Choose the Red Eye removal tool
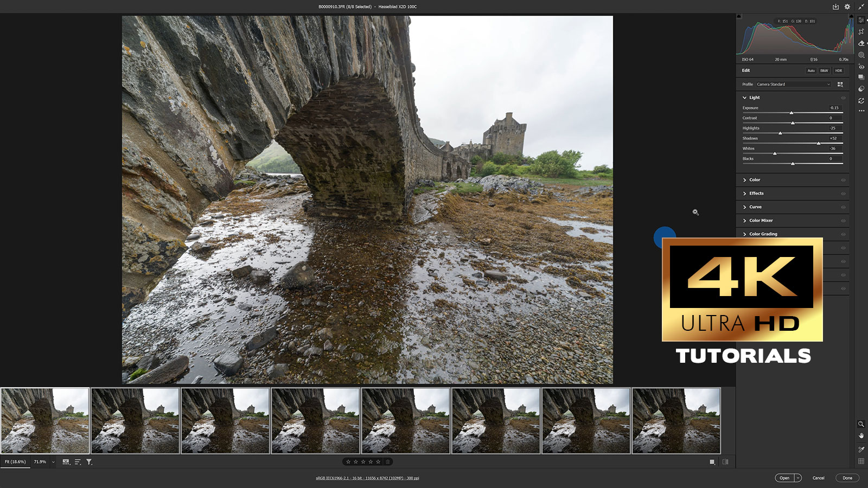The height and width of the screenshot is (488, 868). (861, 67)
